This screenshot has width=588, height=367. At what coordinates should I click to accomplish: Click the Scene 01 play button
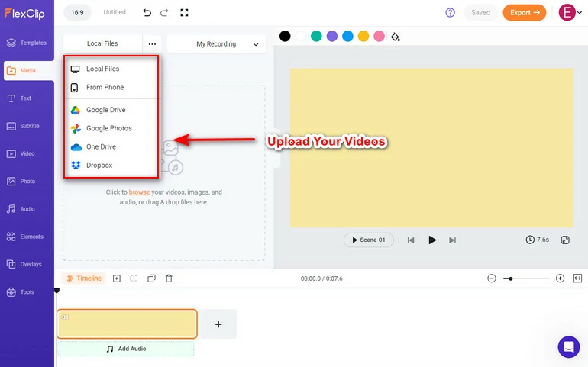point(369,240)
